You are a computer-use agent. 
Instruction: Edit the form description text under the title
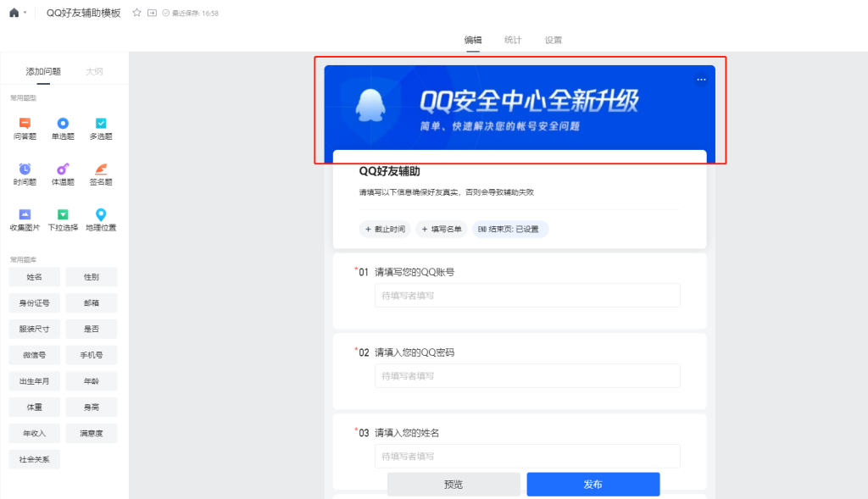[446, 192]
